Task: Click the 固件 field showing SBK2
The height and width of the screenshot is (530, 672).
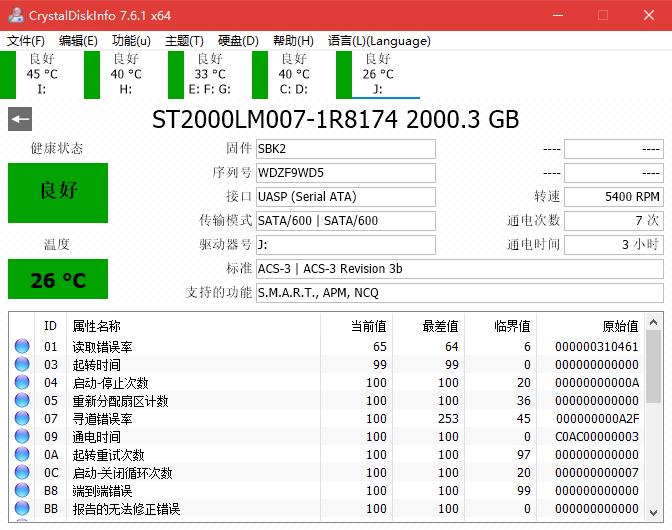Action: click(x=346, y=149)
